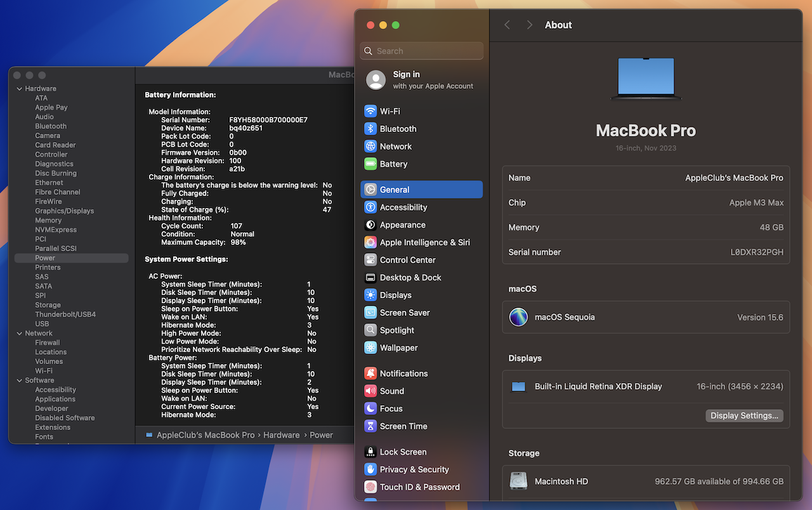Open Bluetooth icon in System Settings sidebar
This screenshot has height=510, width=812.
370,129
